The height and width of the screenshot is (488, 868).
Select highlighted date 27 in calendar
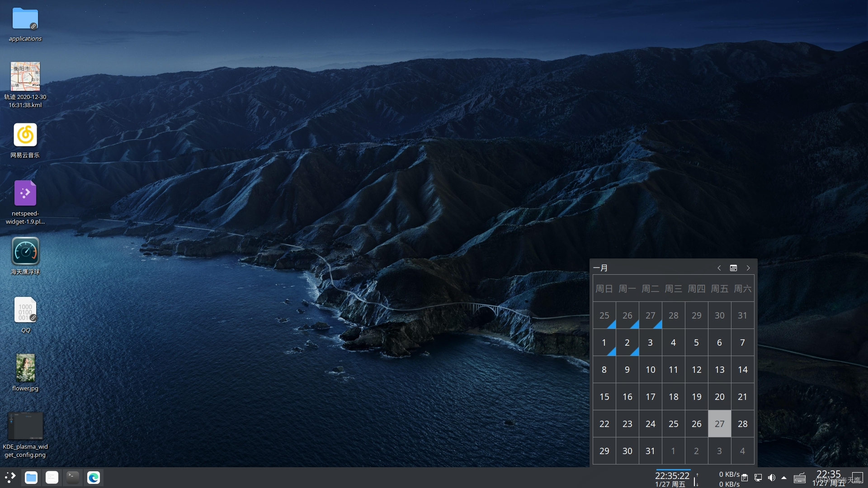coord(719,424)
